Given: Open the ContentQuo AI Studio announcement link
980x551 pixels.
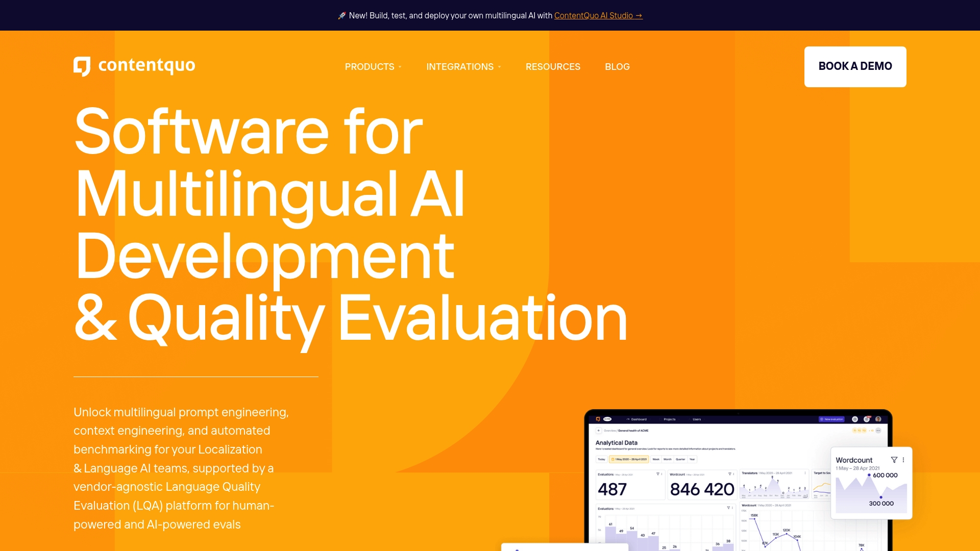Looking at the screenshot, I should [x=598, y=15].
